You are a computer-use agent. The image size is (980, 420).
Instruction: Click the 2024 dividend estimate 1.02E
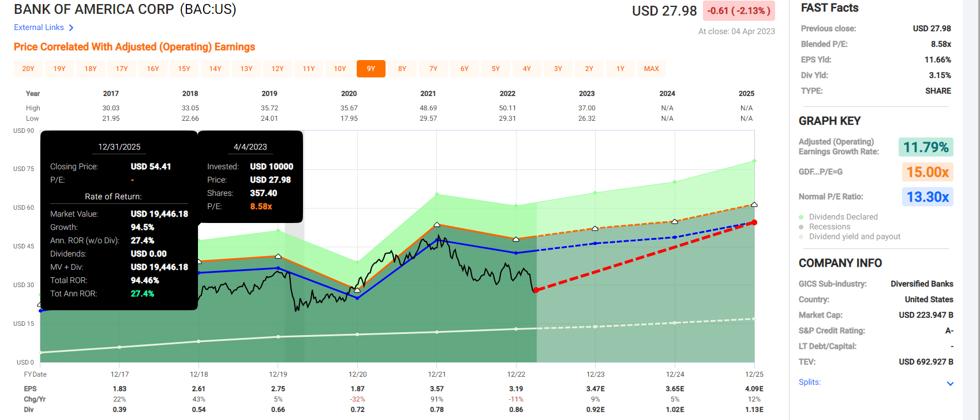pos(675,410)
